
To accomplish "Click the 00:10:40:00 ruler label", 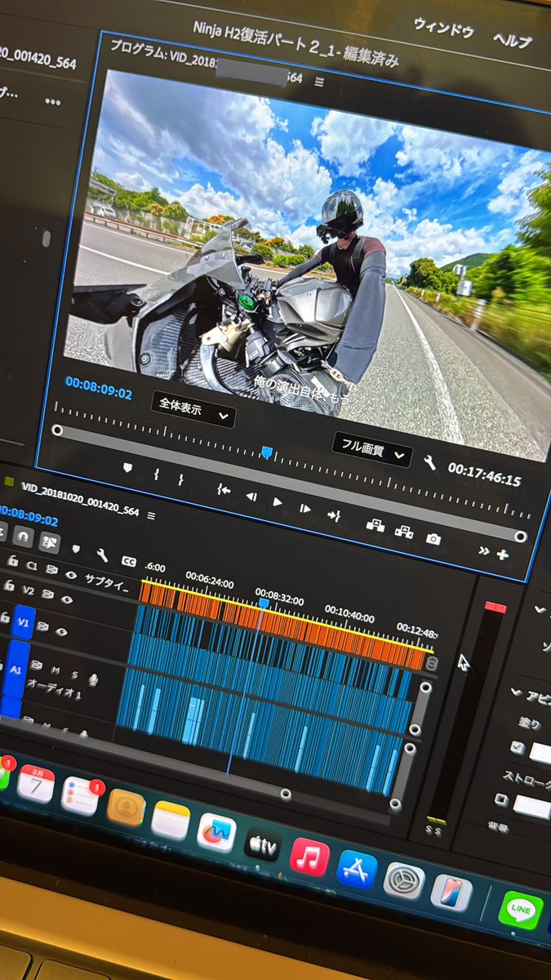I will click(x=349, y=616).
